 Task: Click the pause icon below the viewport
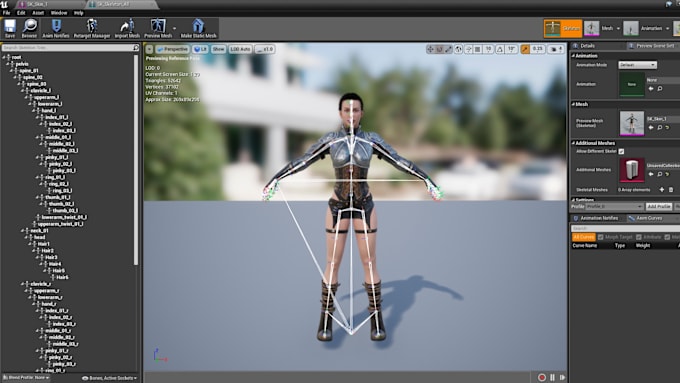pos(552,377)
